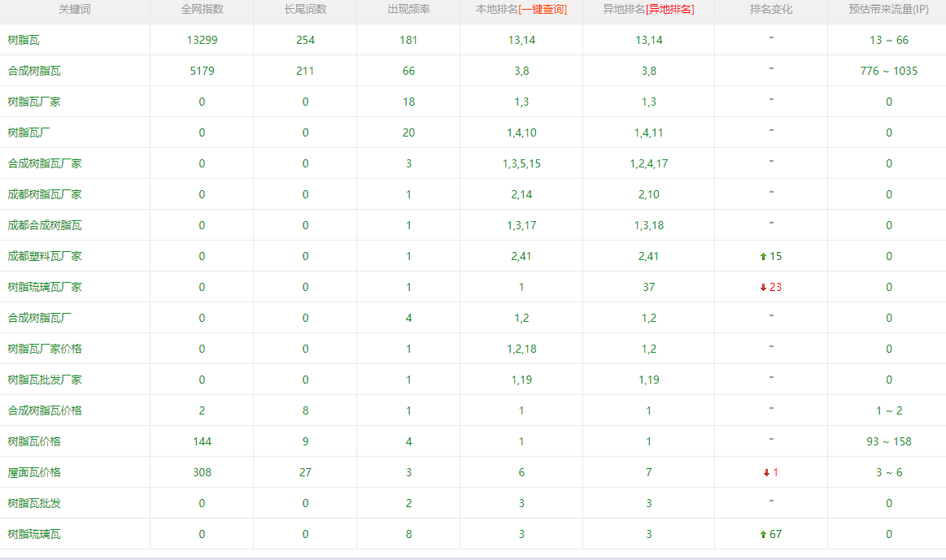Viewport: 946px width, 560px height.
Task: Click the 关键词 column header
Action: 75,10
